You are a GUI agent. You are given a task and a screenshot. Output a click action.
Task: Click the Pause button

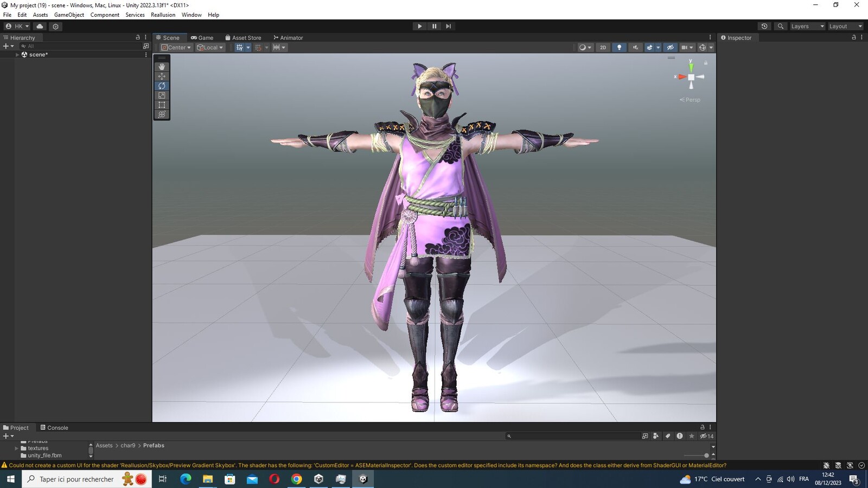[x=434, y=26]
